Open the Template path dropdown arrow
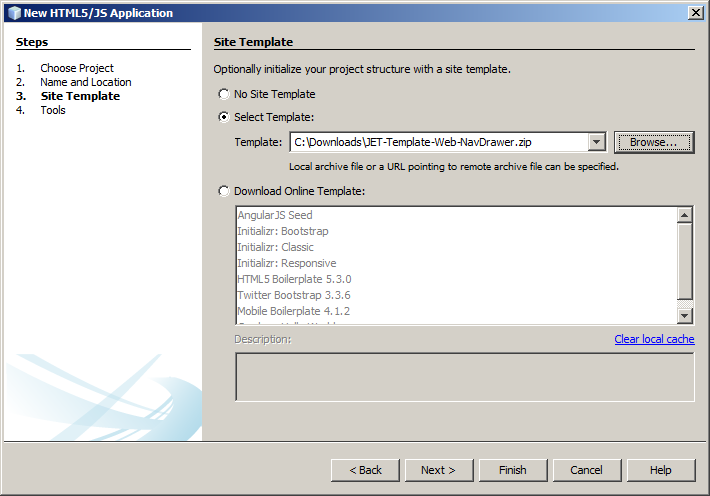The height and width of the screenshot is (496, 710). (597, 142)
